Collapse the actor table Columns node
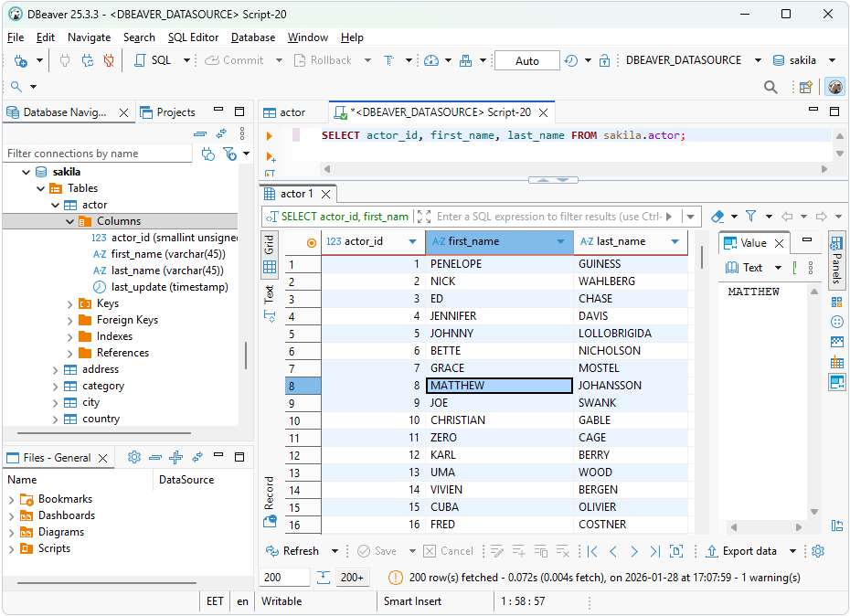850x616 pixels. pos(69,220)
